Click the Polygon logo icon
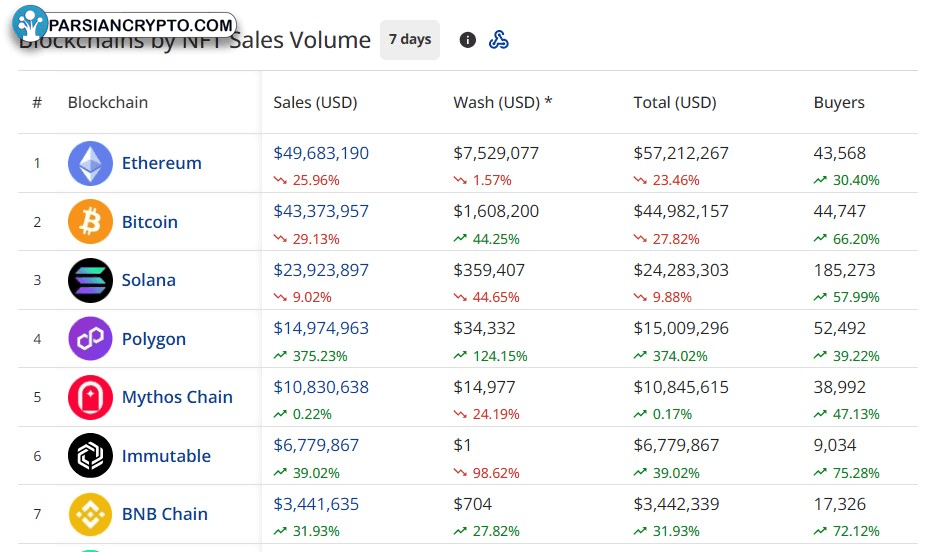Image resolution: width=925 pixels, height=552 pixels. (x=90, y=339)
